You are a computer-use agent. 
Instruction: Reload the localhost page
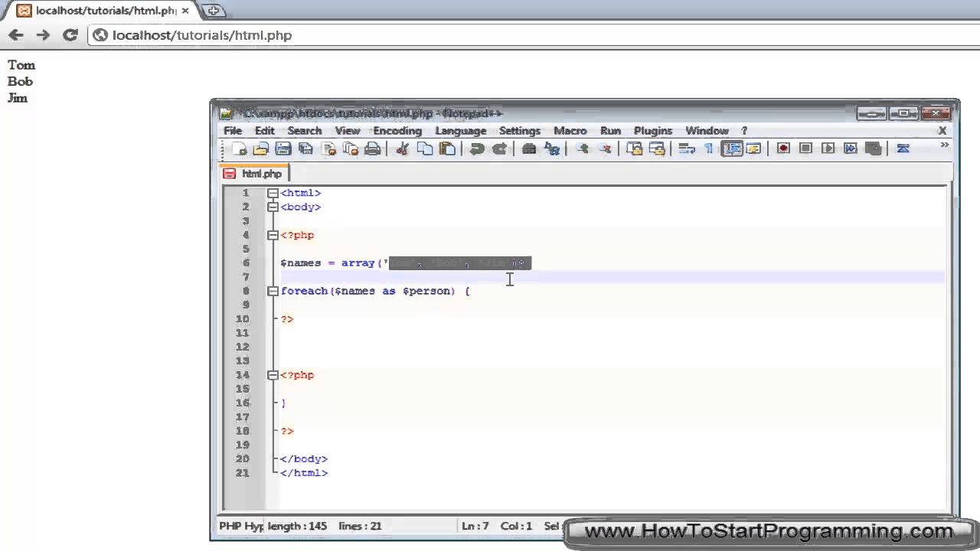70,35
